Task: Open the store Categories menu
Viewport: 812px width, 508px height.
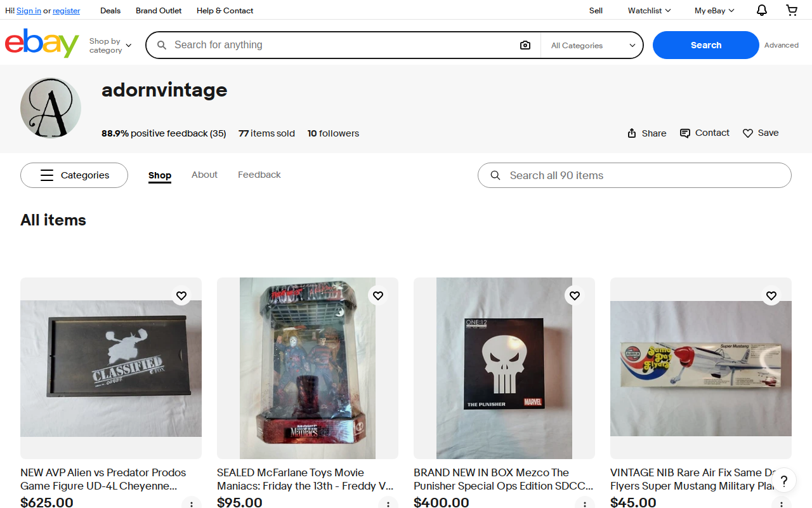Action: pyautogui.click(x=74, y=175)
